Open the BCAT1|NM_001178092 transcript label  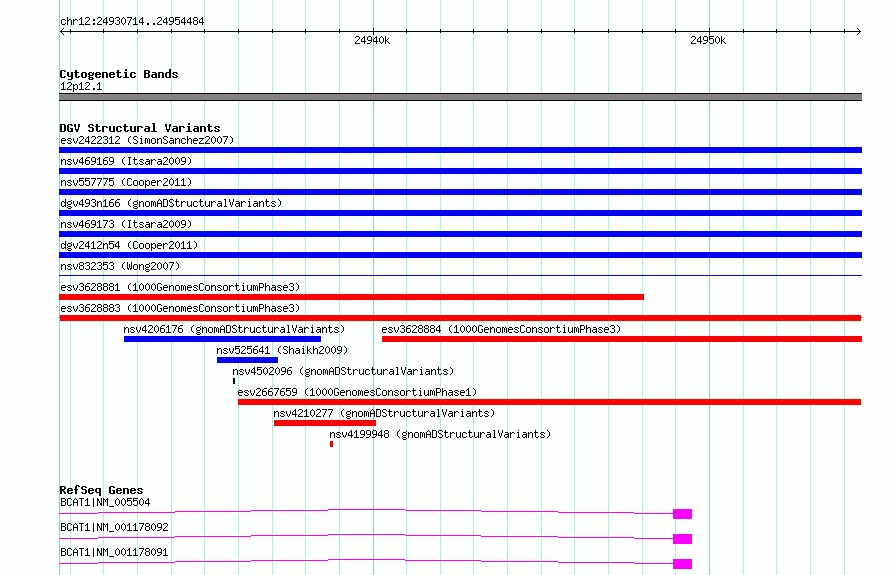(x=114, y=527)
